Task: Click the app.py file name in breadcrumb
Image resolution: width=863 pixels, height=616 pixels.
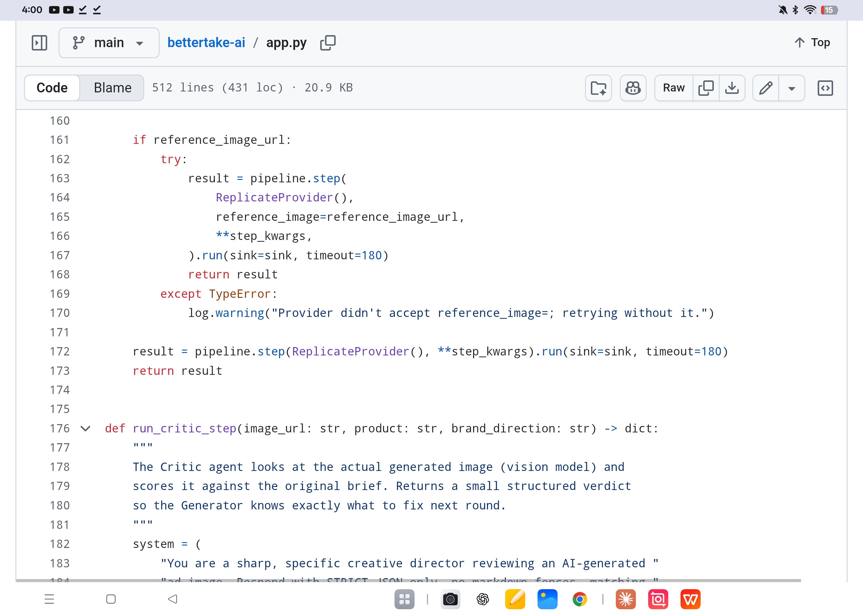Action: pos(286,43)
